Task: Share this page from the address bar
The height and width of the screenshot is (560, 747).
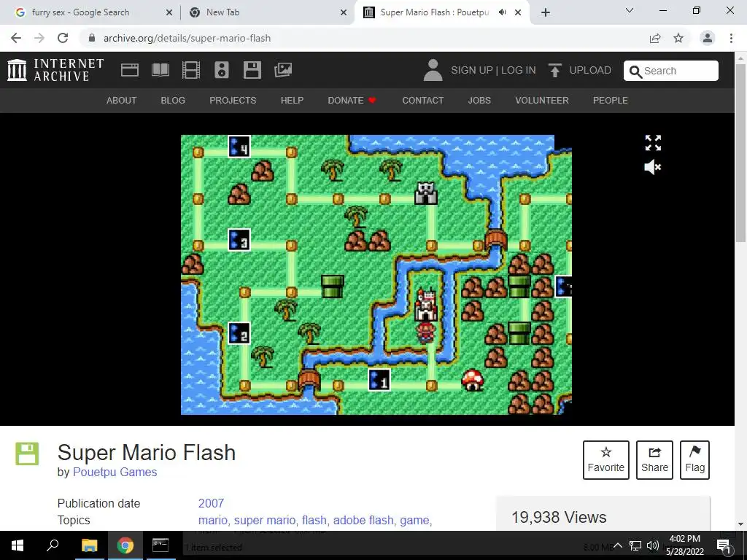Action: pyautogui.click(x=655, y=38)
